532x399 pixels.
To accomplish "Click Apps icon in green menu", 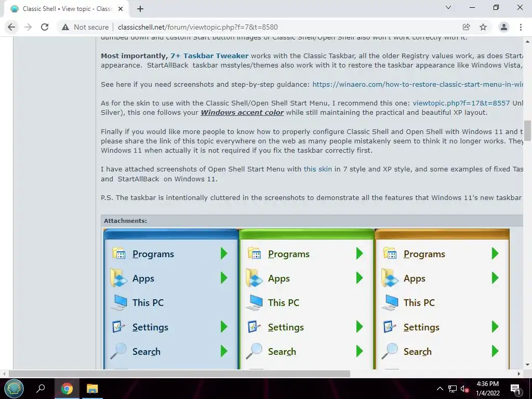I will coord(255,278).
